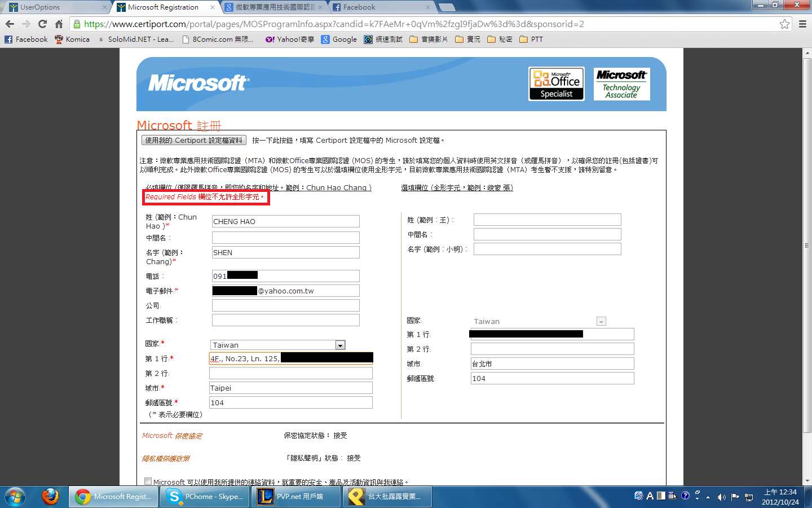Open a new tab with the new-tab button
The width and height of the screenshot is (812, 508).
(x=447, y=7)
